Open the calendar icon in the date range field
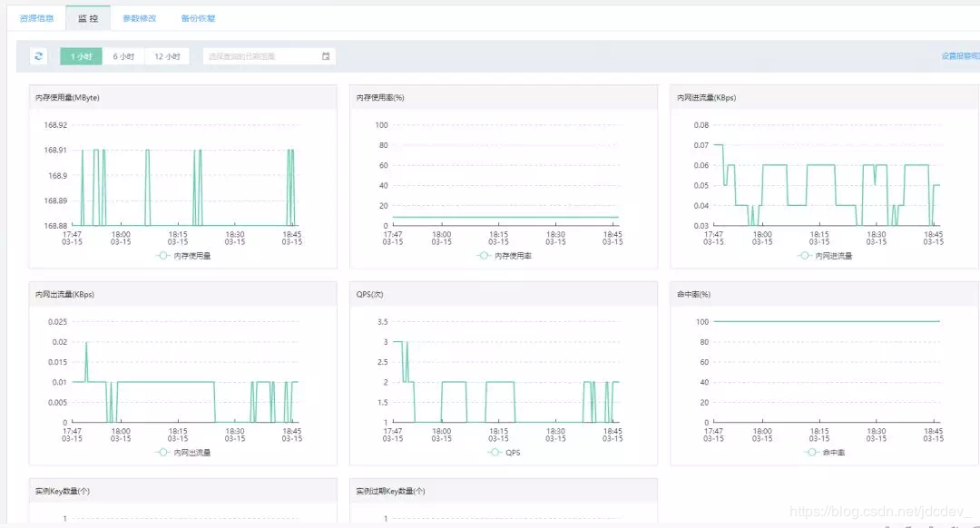The image size is (980, 528). 326,56
